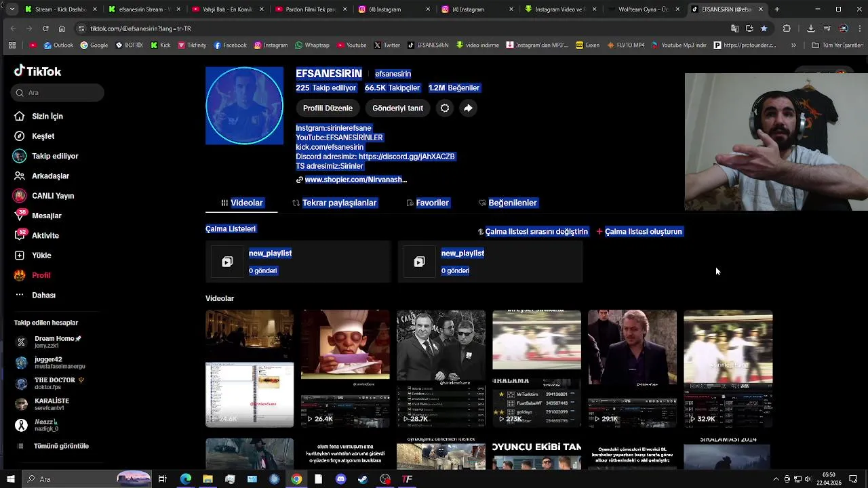Open Tüm Yer İşaretleri folder
This screenshot has height=488, width=868.
click(837, 45)
